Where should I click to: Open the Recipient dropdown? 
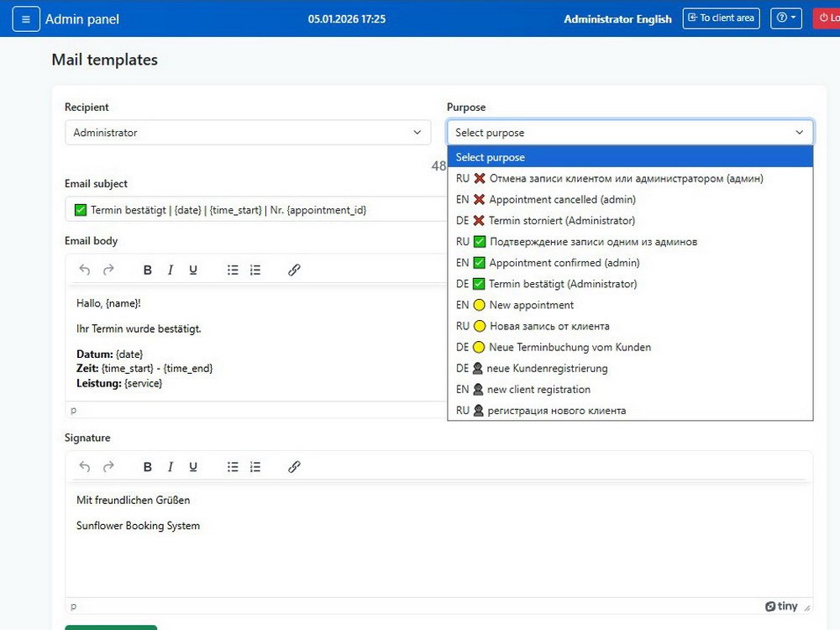point(248,133)
